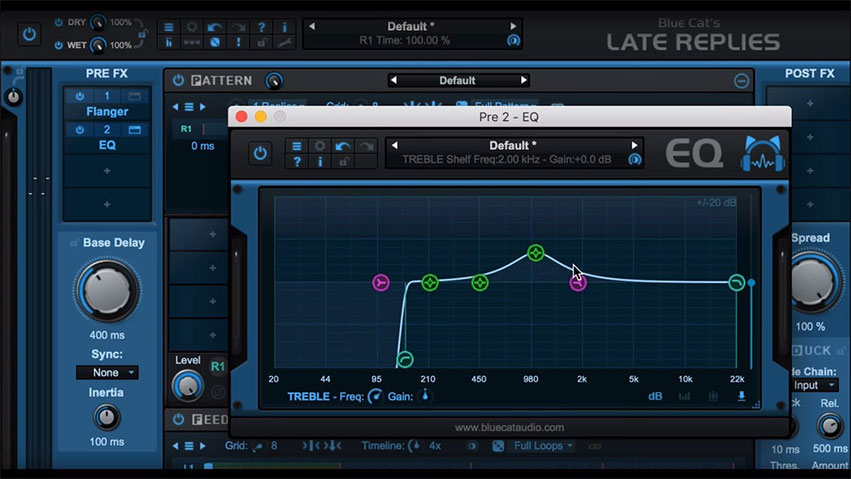Toggle the main plugin power button
Screen dimensions: 851x479
(x=29, y=34)
